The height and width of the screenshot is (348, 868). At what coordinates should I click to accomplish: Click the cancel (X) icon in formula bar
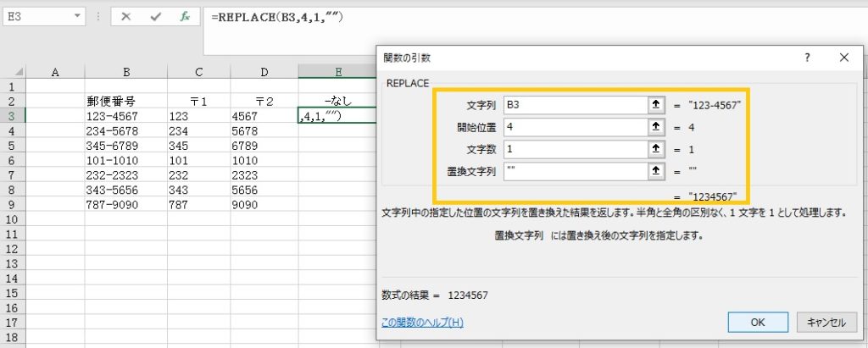click(x=125, y=16)
